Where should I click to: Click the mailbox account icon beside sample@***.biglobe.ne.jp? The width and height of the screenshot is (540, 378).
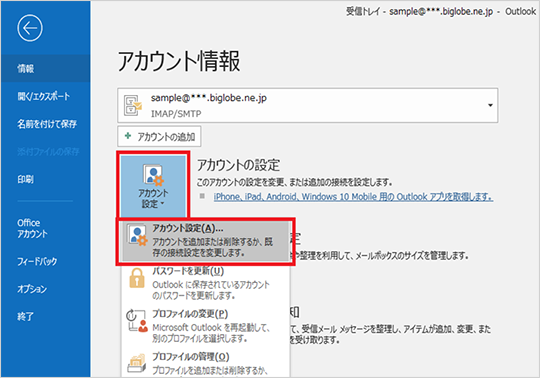133,106
